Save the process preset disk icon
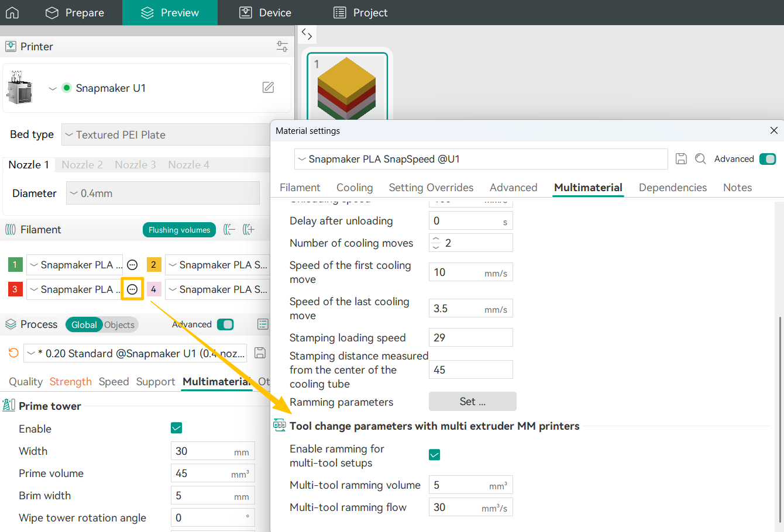 (x=260, y=353)
